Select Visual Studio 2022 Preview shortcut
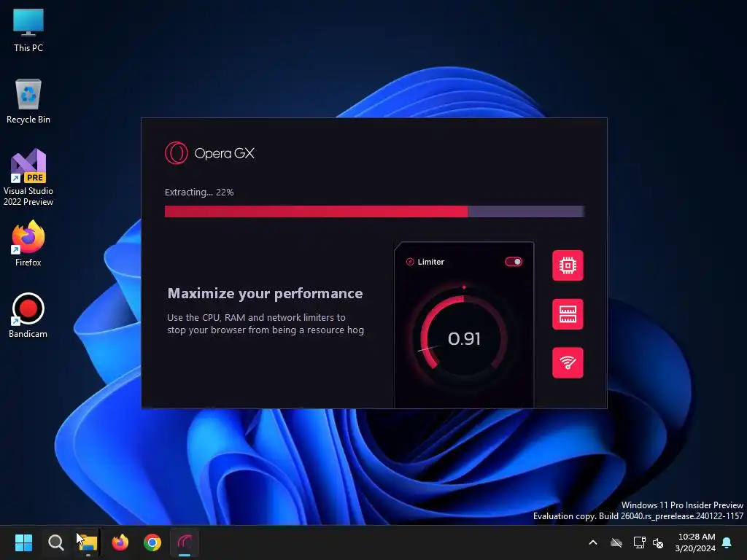The width and height of the screenshot is (747, 560). (28, 177)
